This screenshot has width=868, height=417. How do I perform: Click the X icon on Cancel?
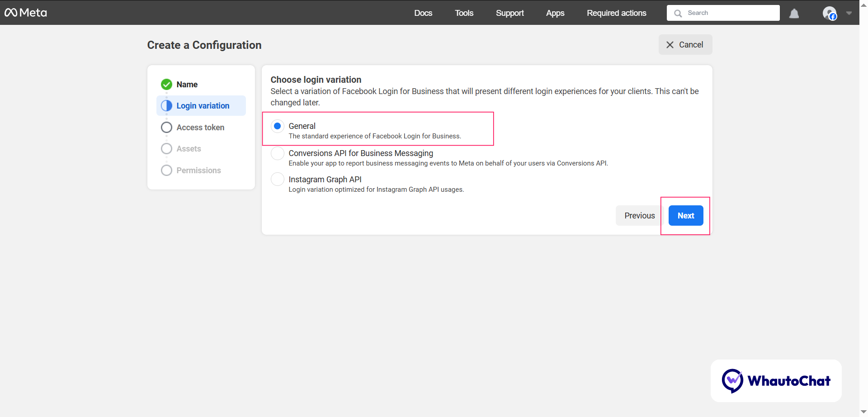click(x=670, y=44)
